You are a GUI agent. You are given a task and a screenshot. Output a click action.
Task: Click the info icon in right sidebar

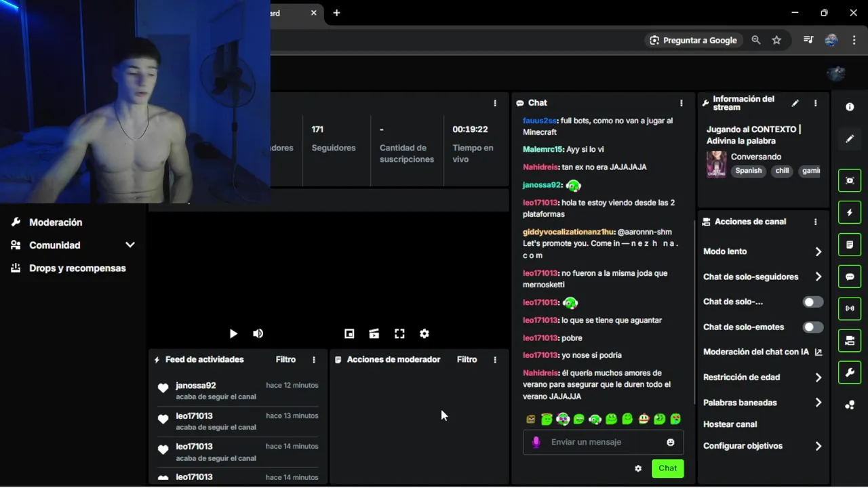(x=850, y=107)
